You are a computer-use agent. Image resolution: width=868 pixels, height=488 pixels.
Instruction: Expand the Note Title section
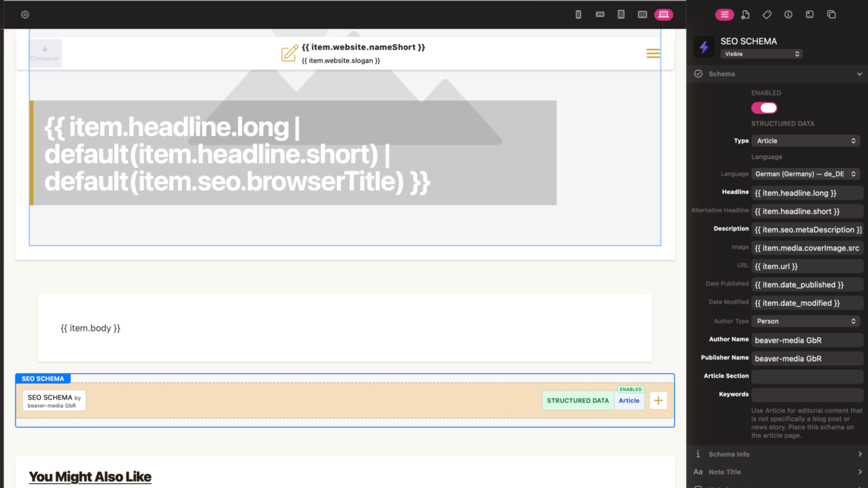778,472
